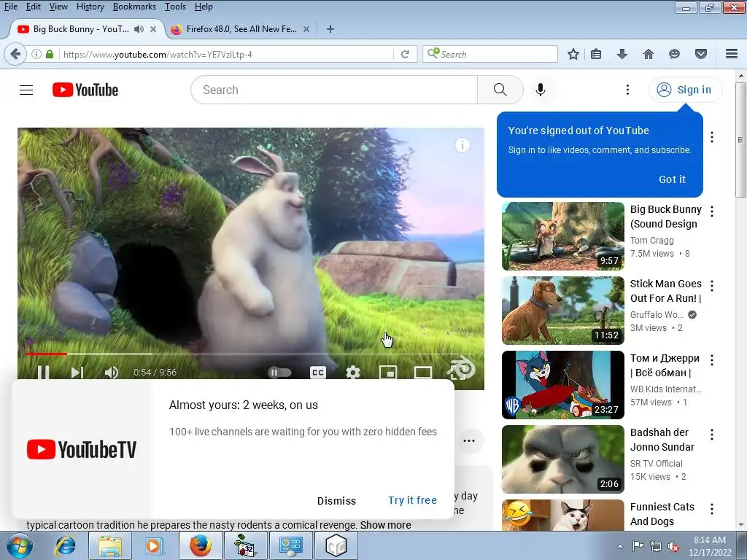Open options for Том и Джерри video

(x=712, y=360)
